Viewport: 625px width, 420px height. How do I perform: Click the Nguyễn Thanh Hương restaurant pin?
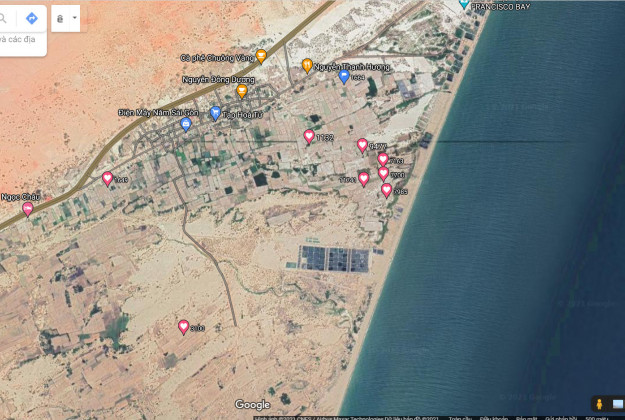point(307,66)
